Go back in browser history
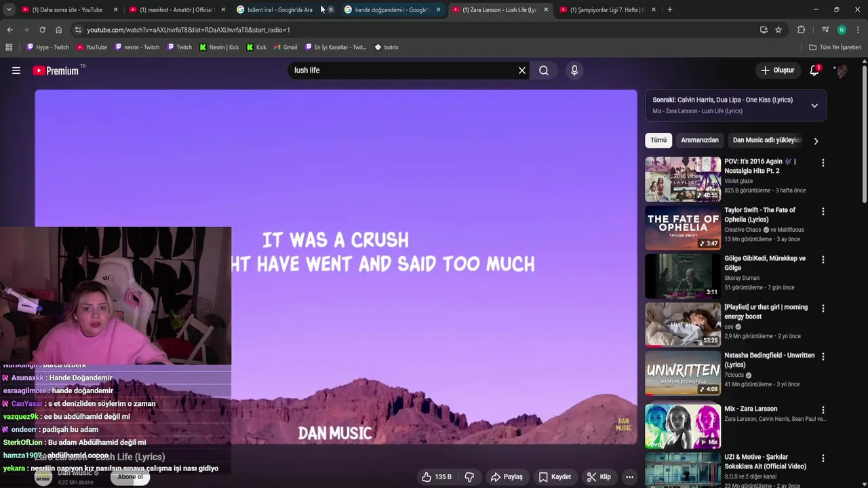 tap(9, 30)
